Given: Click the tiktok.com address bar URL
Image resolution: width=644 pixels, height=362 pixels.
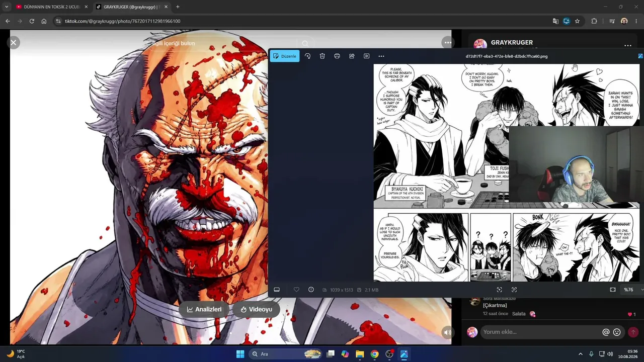Looking at the screenshot, I should pyautogui.click(x=122, y=21).
